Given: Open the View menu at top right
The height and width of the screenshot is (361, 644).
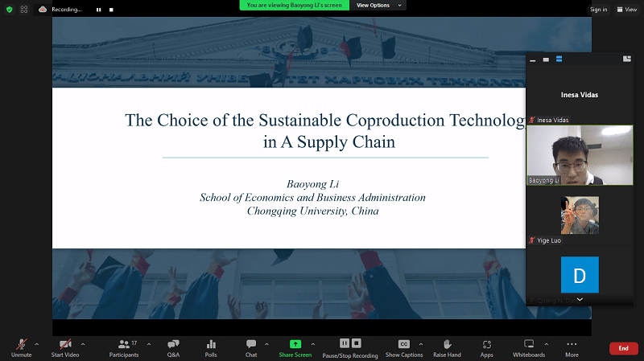Looking at the screenshot, I should [x=625, y=10].
